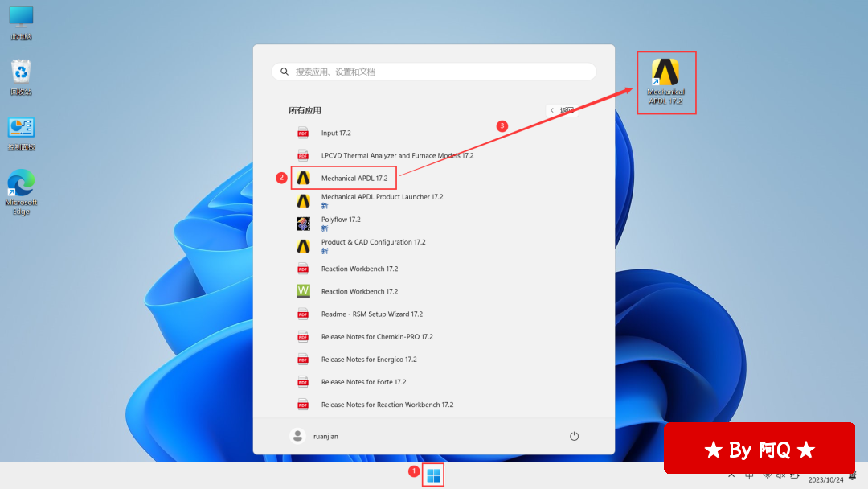
Task: Open LPCVD Thermal Analyzer and Furnace Models PDF
Action: 397,155
